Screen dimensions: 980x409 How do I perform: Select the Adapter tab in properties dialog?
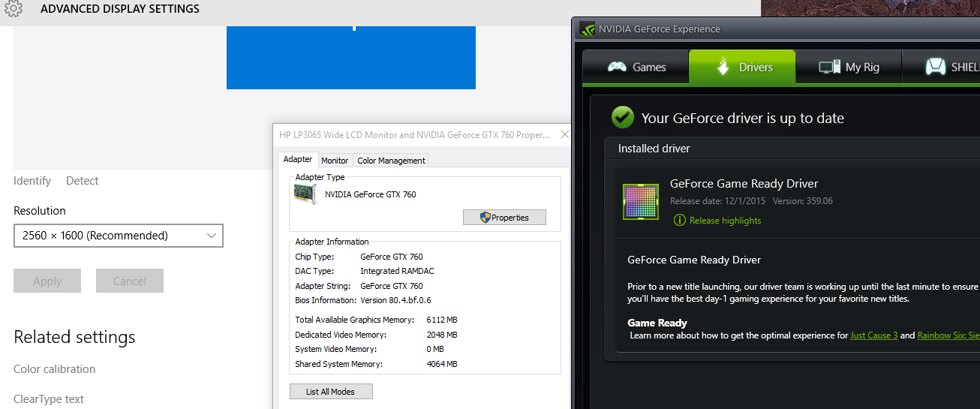298,160
